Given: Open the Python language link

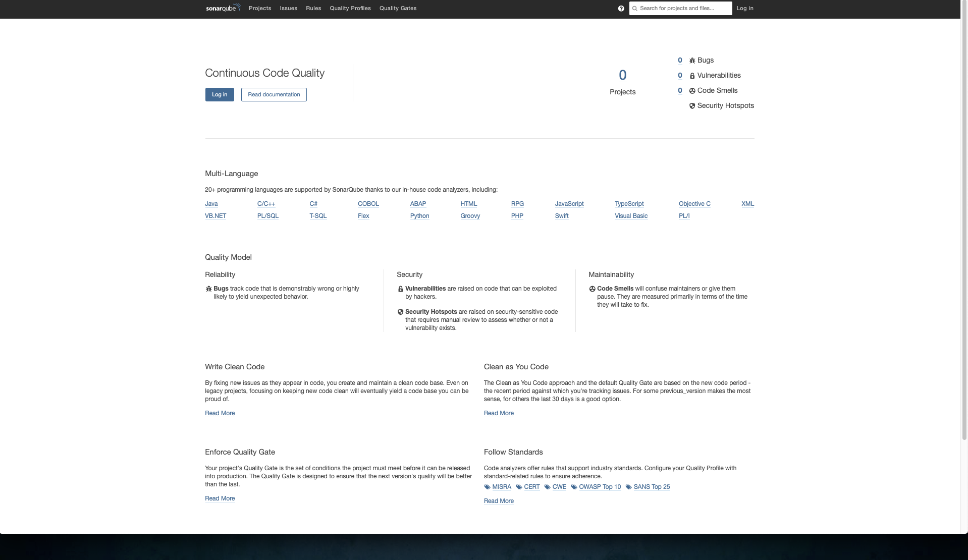Looking at the screenshot, I should (x=420, y=216).
